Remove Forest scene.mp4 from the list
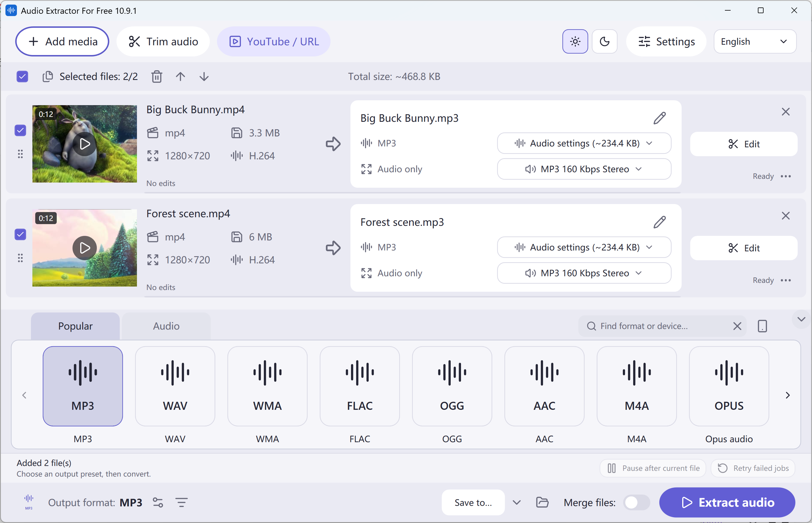The width and height of the screenshot is (812, 523). point(786,216)
